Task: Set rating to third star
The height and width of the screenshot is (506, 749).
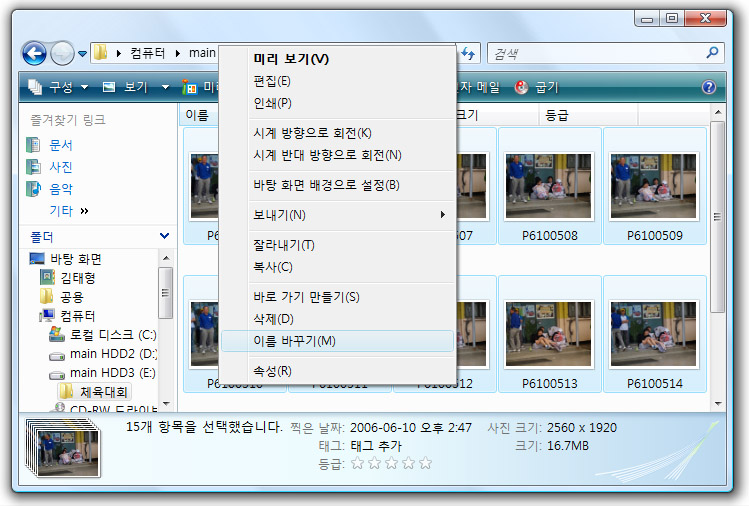Action: pos(391,463)
